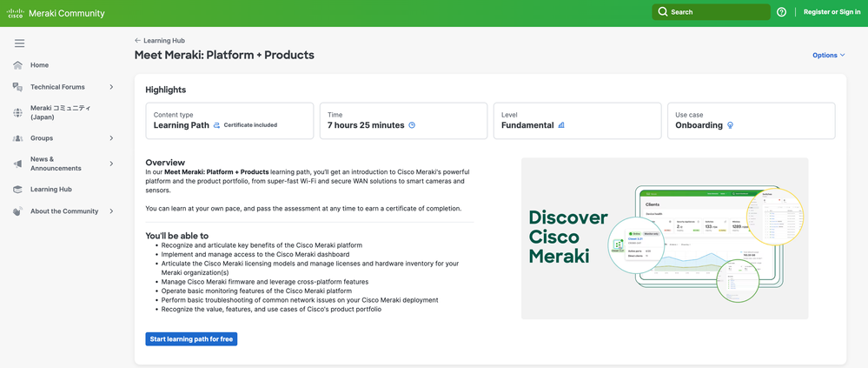Open Meraki コミュニティ (Japan) menu item

coord(60,112)
